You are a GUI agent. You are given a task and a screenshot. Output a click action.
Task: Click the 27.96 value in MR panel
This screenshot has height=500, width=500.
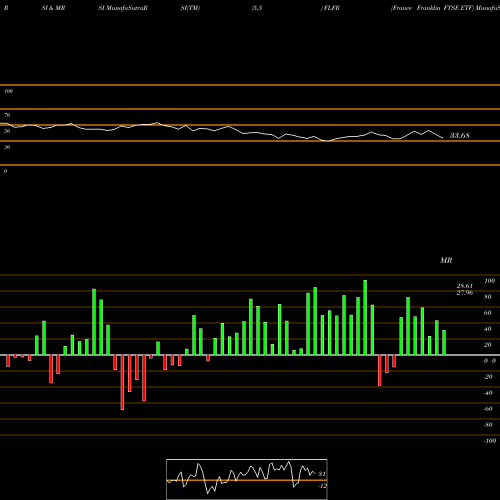pyautogui.click(x=465, y=293)
